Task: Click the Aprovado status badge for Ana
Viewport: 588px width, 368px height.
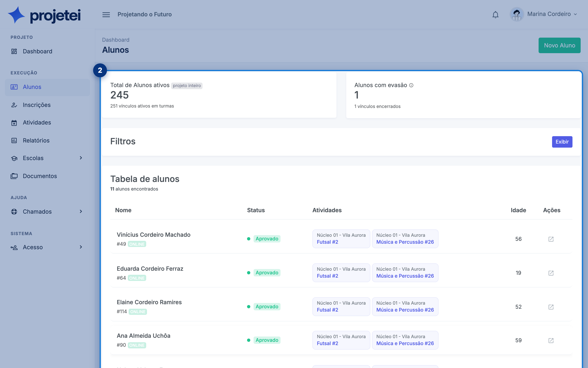Action: point(267,340)
